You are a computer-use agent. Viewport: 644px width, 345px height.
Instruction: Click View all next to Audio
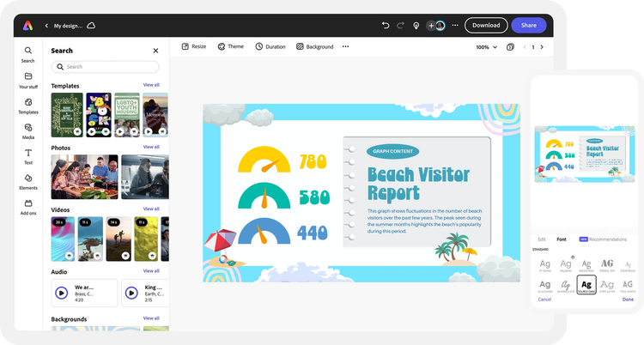click(x=151, y=271)
